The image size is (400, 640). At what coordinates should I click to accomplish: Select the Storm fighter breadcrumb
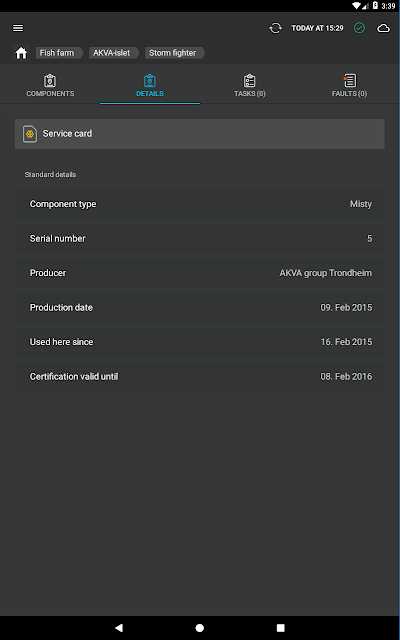(174, 53)
